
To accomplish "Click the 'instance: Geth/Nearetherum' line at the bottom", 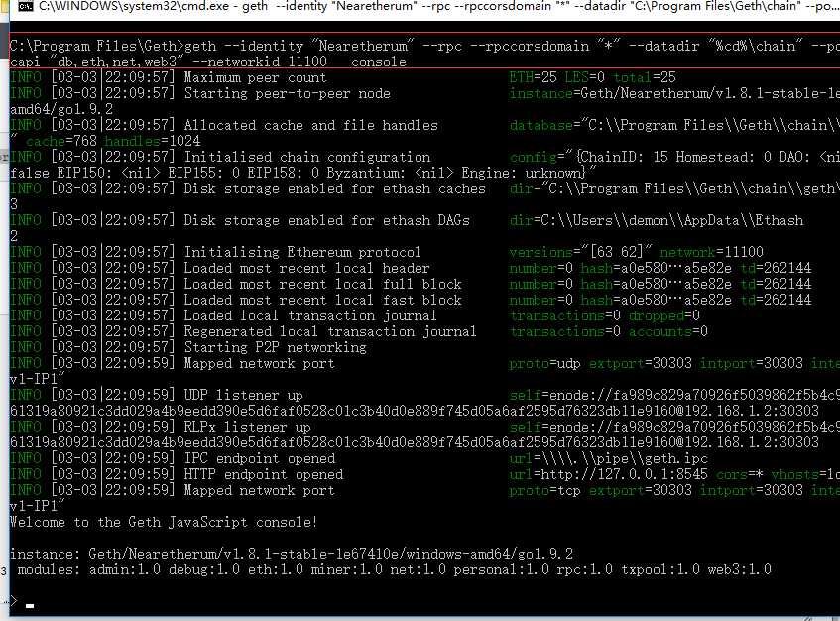I will [292, 554].
